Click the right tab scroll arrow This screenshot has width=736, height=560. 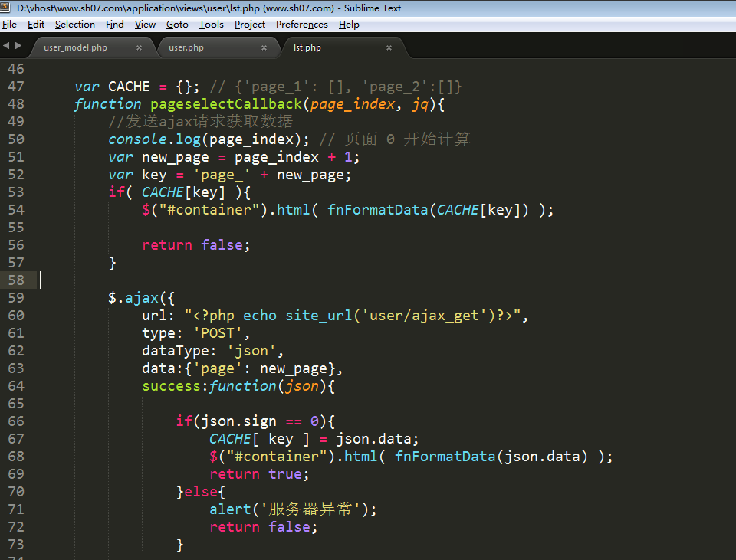18,46
